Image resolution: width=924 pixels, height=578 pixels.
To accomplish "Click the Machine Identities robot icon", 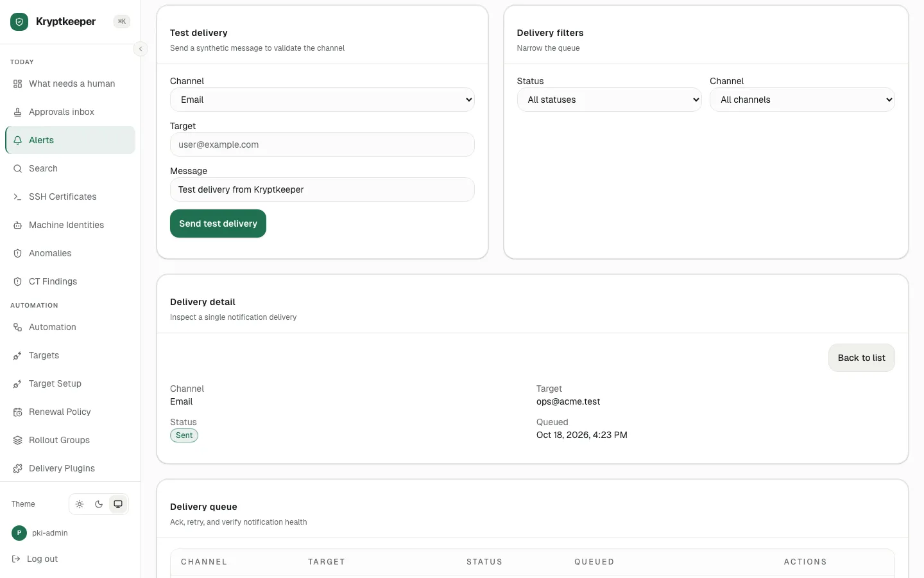I will 17,225.
